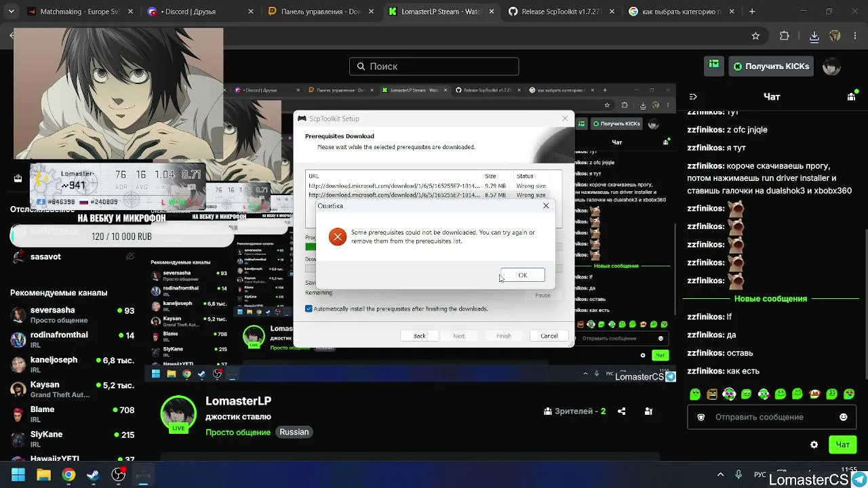Close the Ошибка error dialog

(x=546, y=206)
